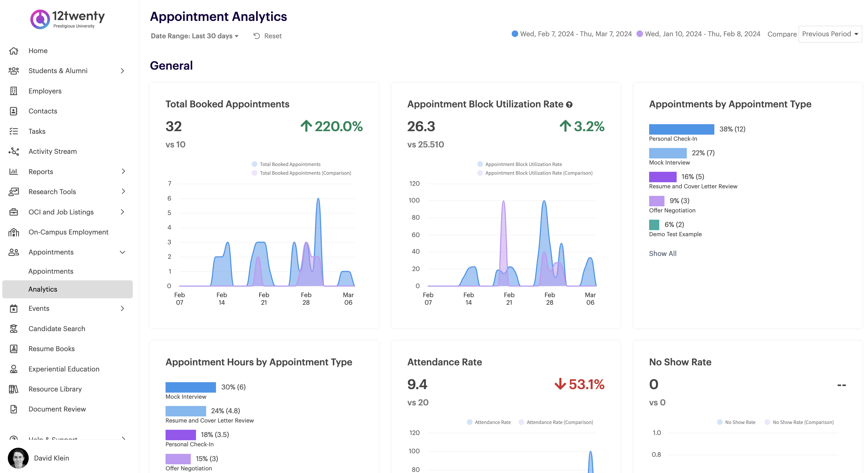The height and width of the screenshot is (473, 868).
Task: Click the Demo Test Example 6% teal bar
Action: [654, 225]
